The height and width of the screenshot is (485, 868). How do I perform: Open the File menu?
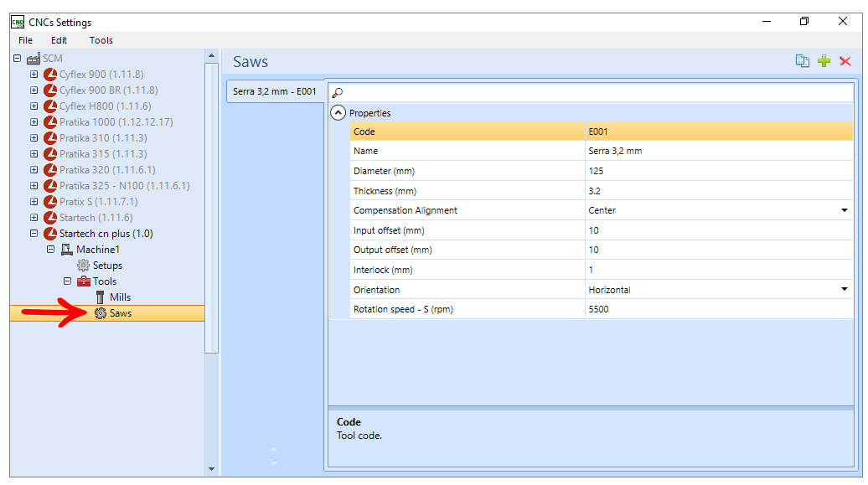25,40
